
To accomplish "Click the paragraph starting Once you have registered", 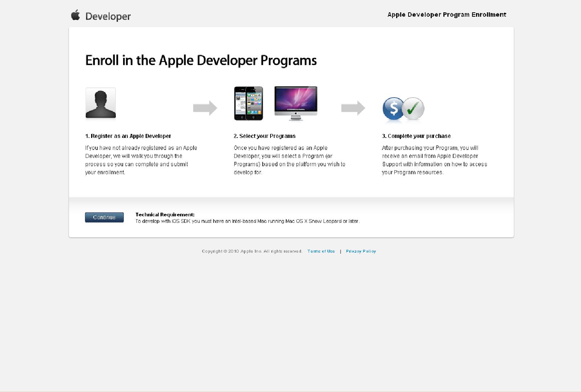I will coord(289,160).
